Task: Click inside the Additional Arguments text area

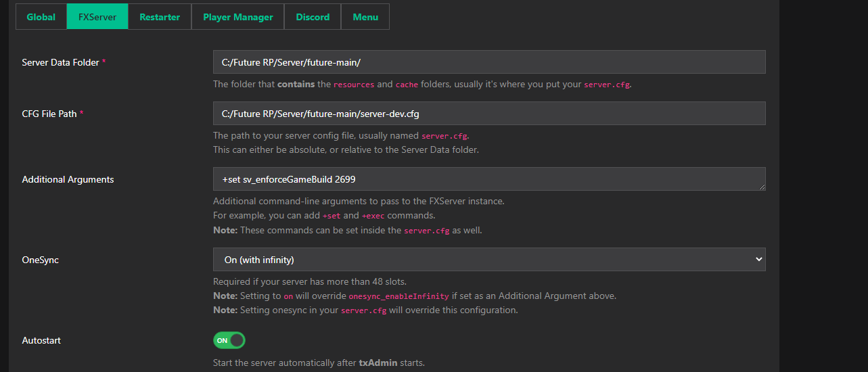Action: click(488, 179)
